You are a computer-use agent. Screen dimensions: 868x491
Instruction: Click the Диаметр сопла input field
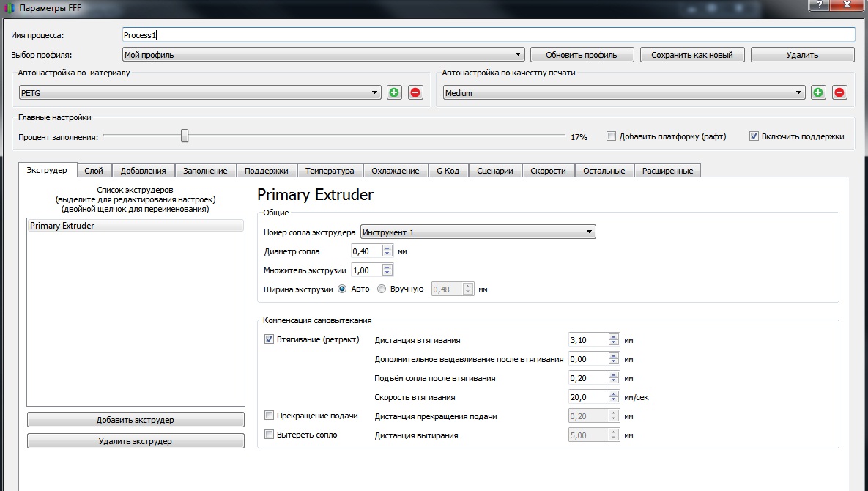point(366,251)
